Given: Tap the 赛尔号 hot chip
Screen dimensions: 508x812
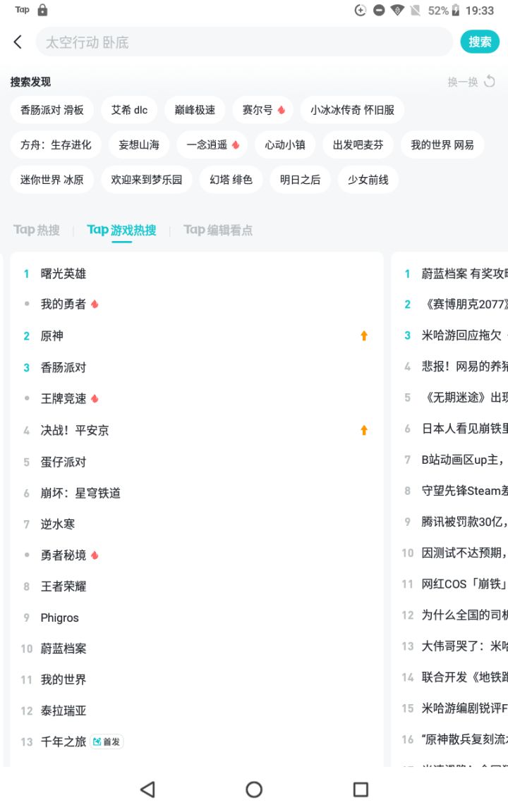Looking at the screenshot, I should (x=263, y=110).
